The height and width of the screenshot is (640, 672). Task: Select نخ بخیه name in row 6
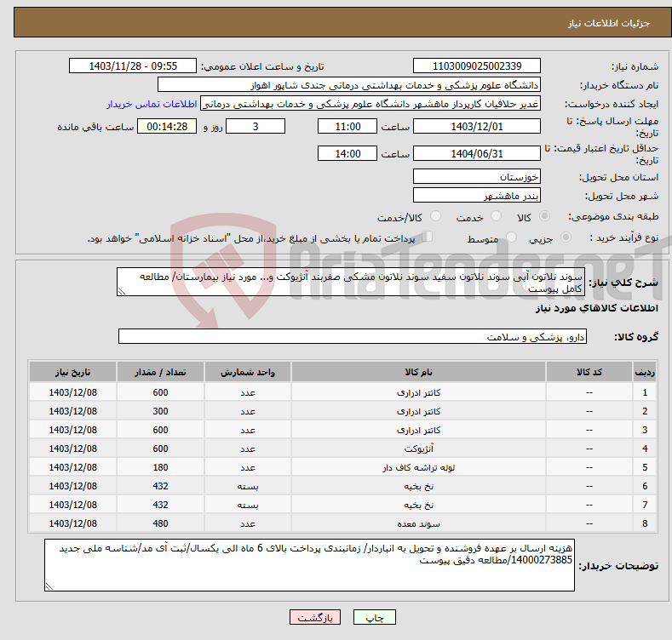click(x=419, y=486)
